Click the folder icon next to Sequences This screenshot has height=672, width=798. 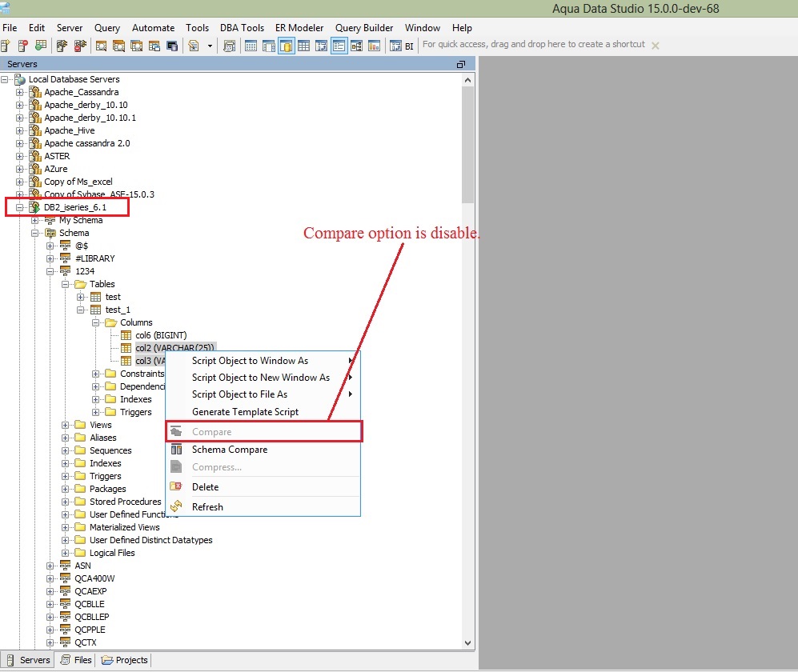coord(80,450)
